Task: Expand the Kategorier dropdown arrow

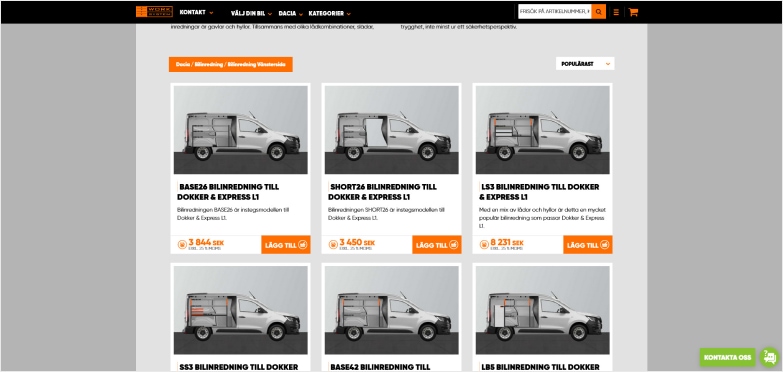Action: point(349,14)
